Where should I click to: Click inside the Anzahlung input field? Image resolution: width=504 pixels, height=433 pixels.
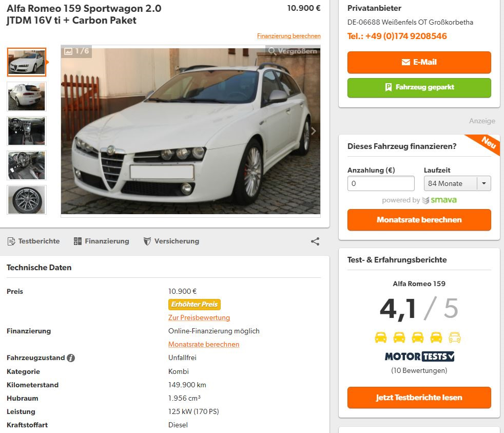pyautogui.click(x=381, y=183)
